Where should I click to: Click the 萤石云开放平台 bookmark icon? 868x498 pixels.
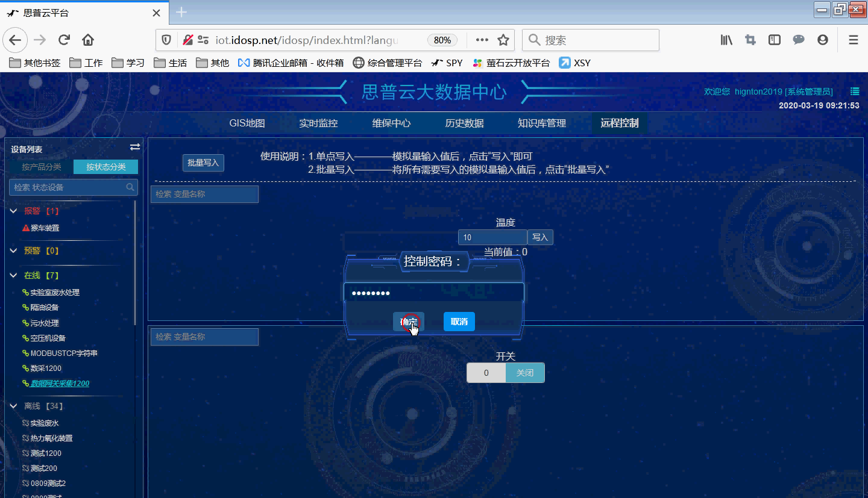click(478, 62)
